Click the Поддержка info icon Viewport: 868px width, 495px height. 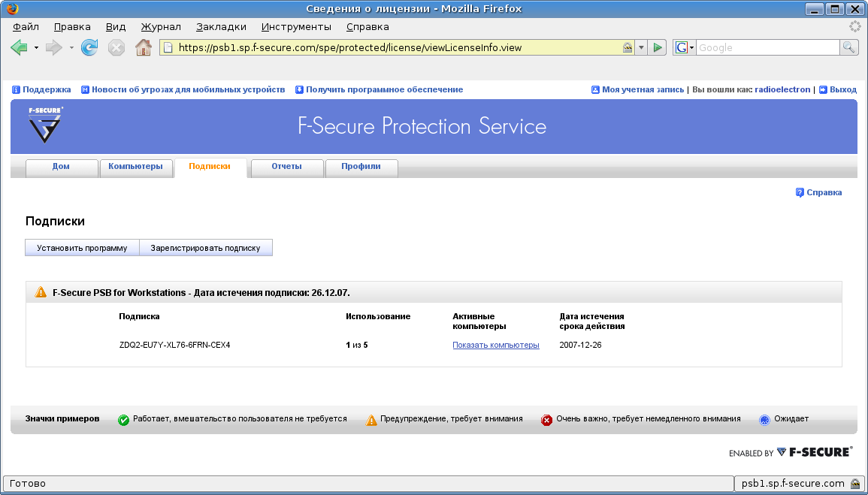[x=16, y=89]
